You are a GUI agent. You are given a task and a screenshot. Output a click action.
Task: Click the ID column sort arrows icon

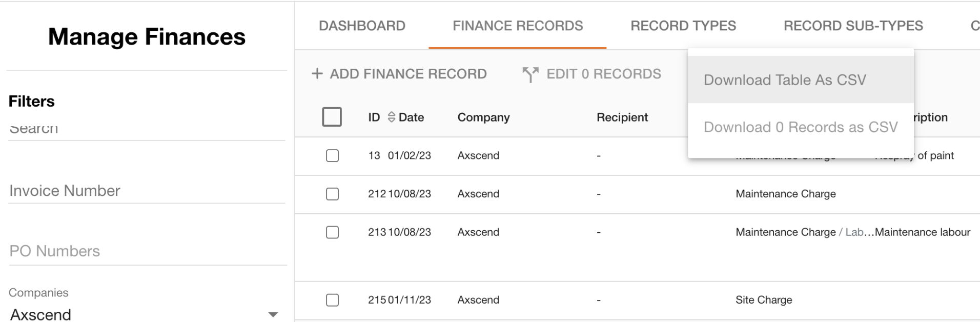(x=392, y=117)
